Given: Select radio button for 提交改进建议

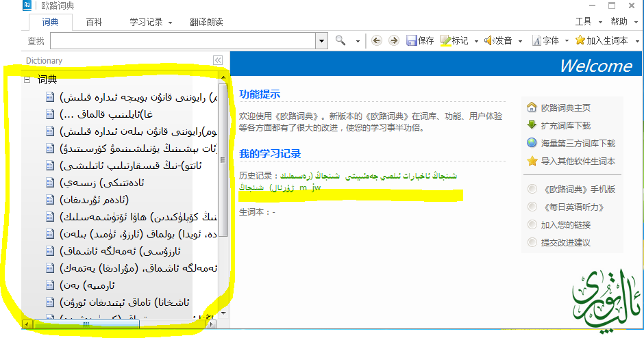Looking at the screenshot, I should [532, 242].
